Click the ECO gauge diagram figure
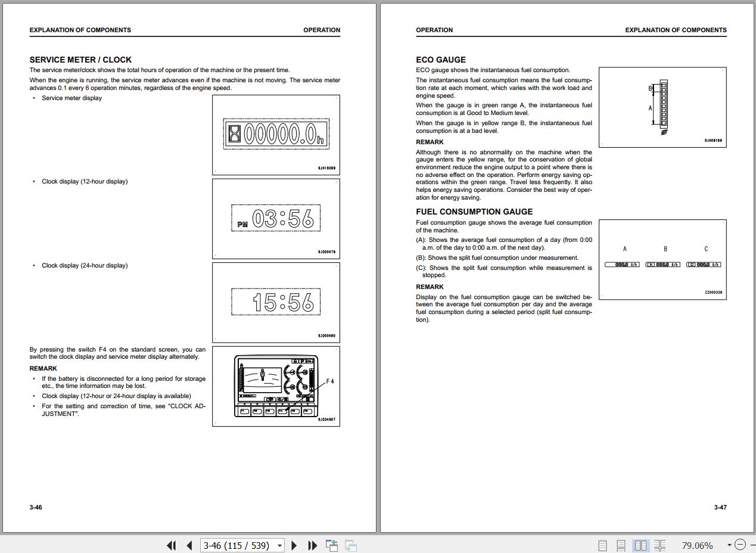 [662, 107]
